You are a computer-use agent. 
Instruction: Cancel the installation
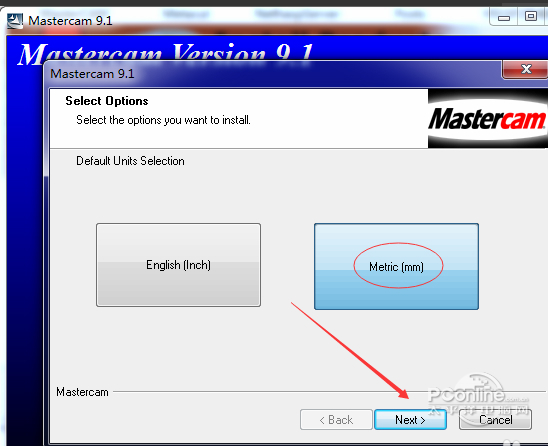coord(495,419)
